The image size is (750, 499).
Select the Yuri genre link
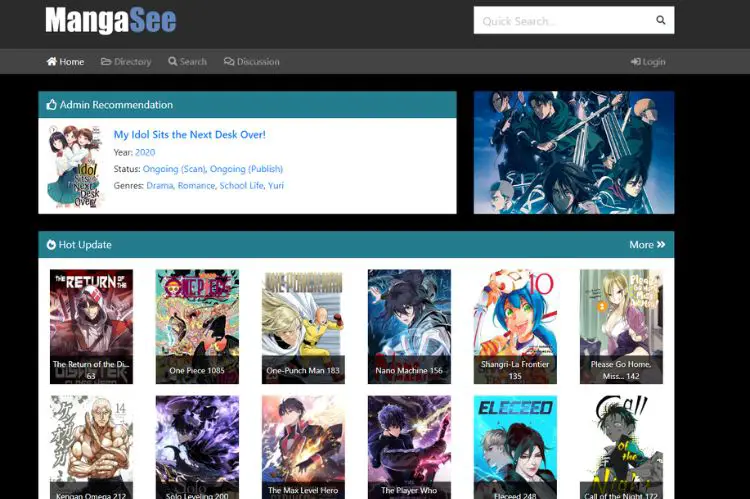click(276, 186)
